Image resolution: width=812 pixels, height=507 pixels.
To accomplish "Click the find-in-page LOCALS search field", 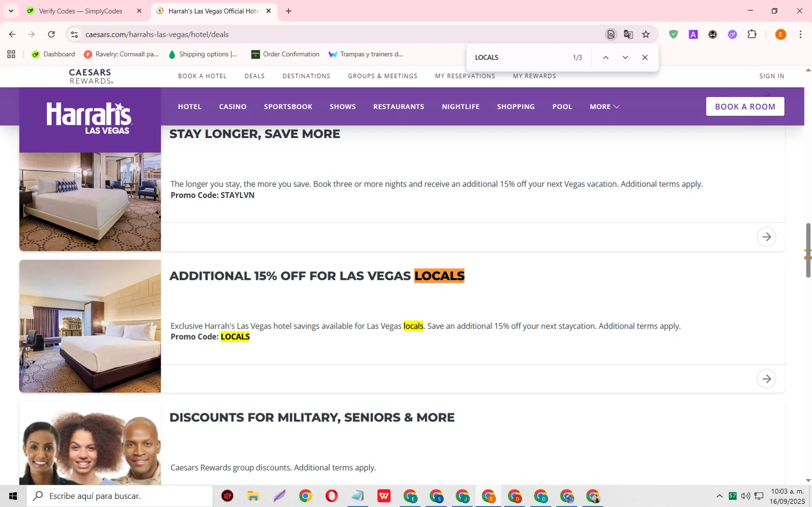I will (520, 57).
